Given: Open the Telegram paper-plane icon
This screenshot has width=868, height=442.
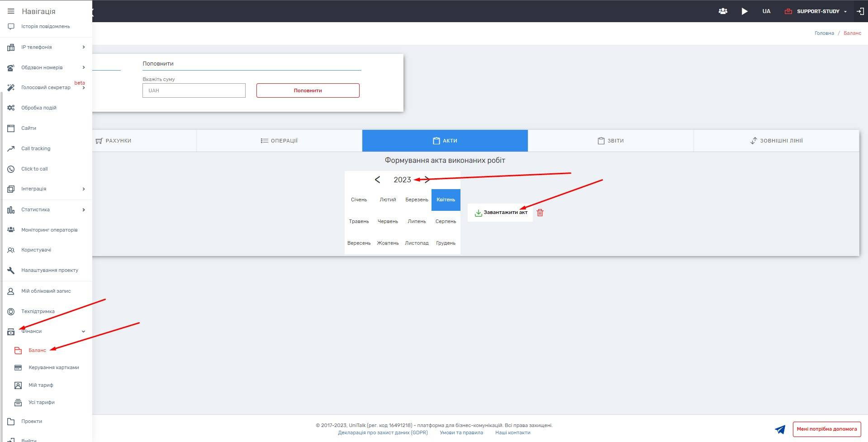Looking at the screenshot, I should pos(780,429).
